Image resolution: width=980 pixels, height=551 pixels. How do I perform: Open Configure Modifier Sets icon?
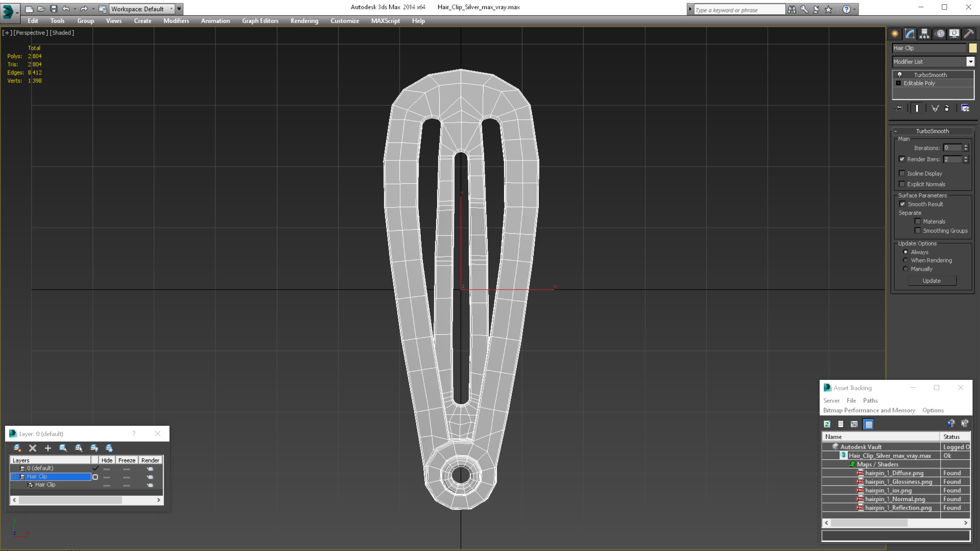[x=965, y=108]
